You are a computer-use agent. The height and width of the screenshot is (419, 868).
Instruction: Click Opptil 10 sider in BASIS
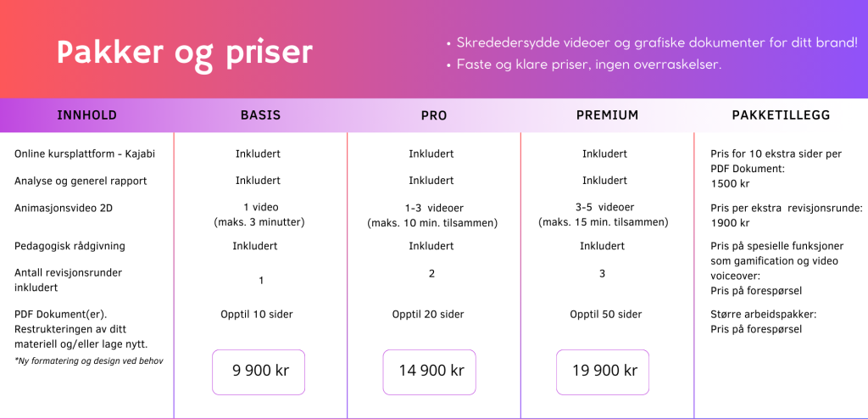click(257, 315)
